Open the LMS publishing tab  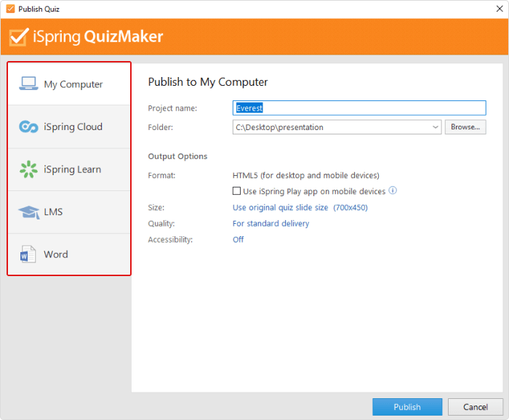pyautogui.click(x=69, y=212)
